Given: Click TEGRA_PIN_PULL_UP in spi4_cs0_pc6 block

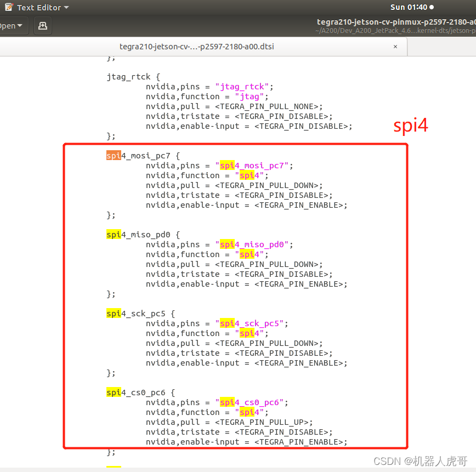Looking at the screenshot, I should point(262,422).
